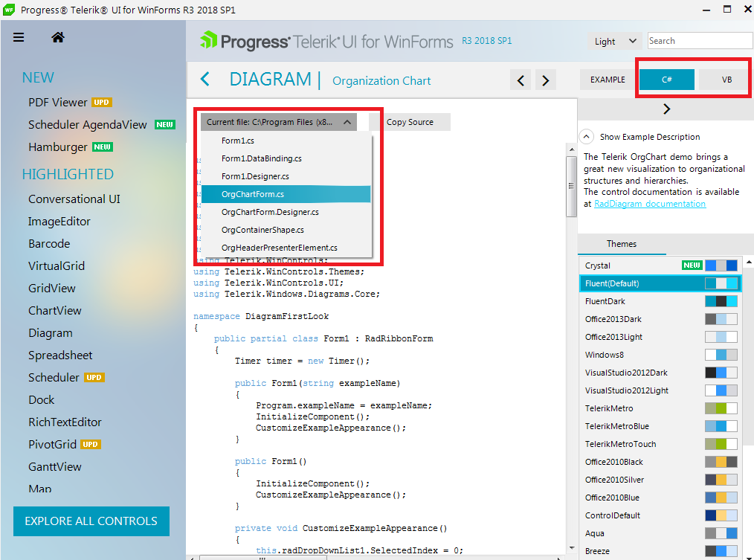Open ChartView in sidebar

pos(55,310)
